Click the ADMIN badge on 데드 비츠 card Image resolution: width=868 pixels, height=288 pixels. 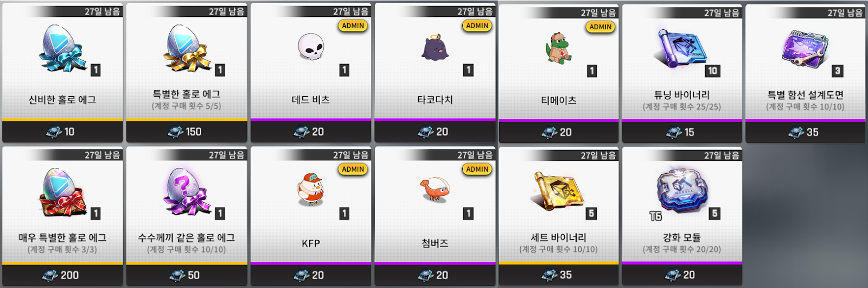point(353,26)
